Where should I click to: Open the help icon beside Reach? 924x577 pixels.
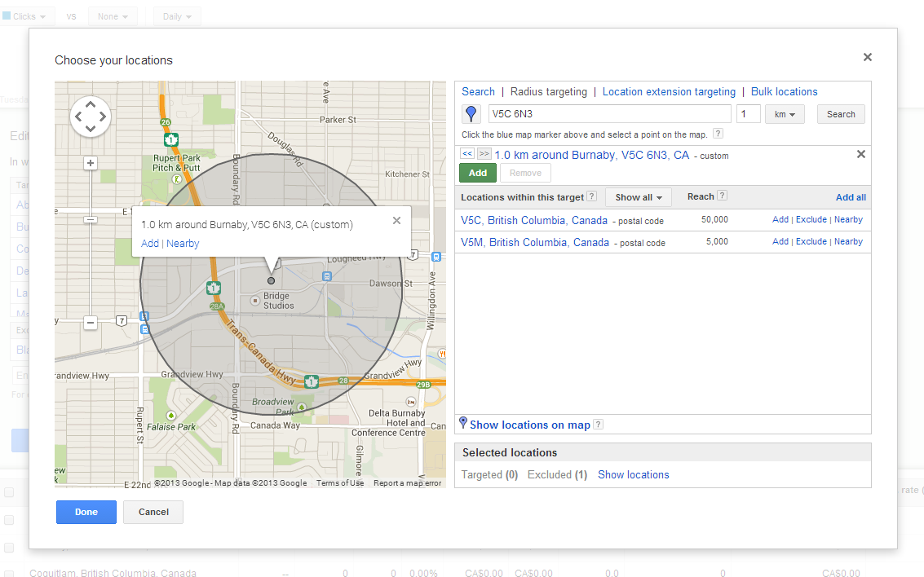[x=722, y=196]
